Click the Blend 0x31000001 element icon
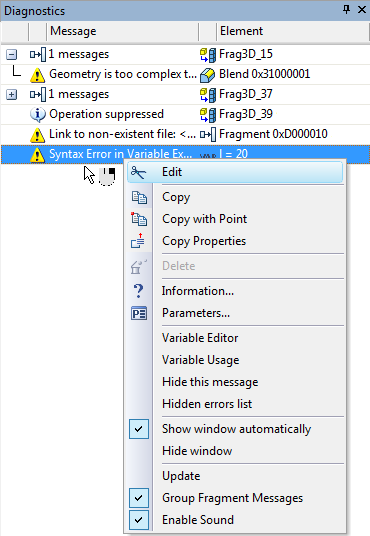The image size is (370, 536). pos(208,75)
